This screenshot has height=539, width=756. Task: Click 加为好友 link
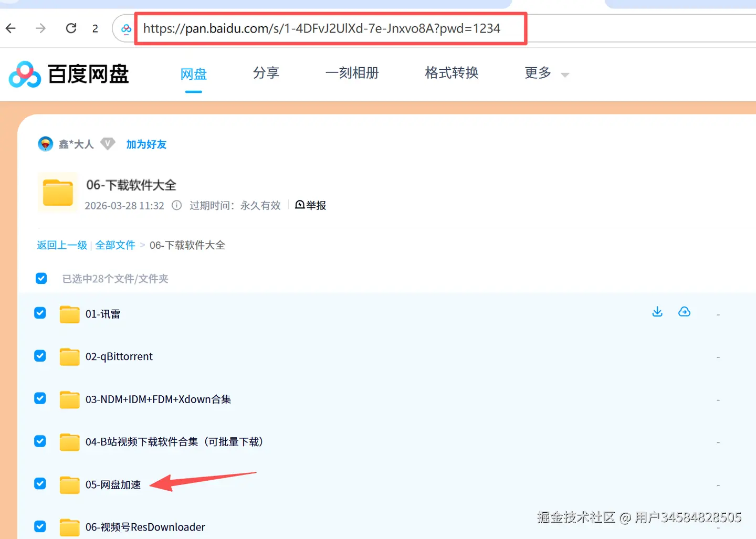coord(146,144)
